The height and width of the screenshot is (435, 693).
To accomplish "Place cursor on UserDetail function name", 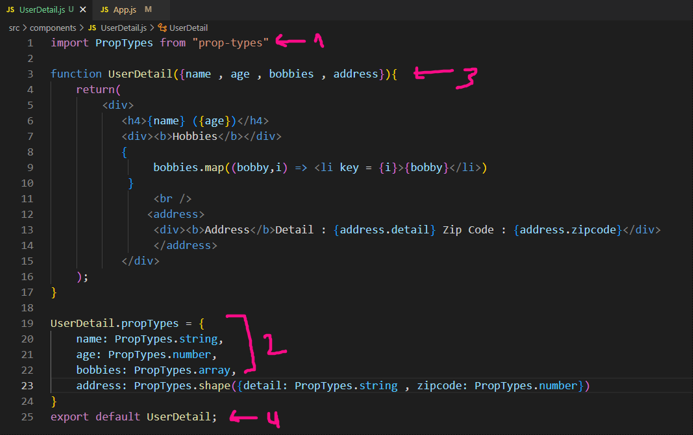I will pyautogui.click(x=144, y=74).
